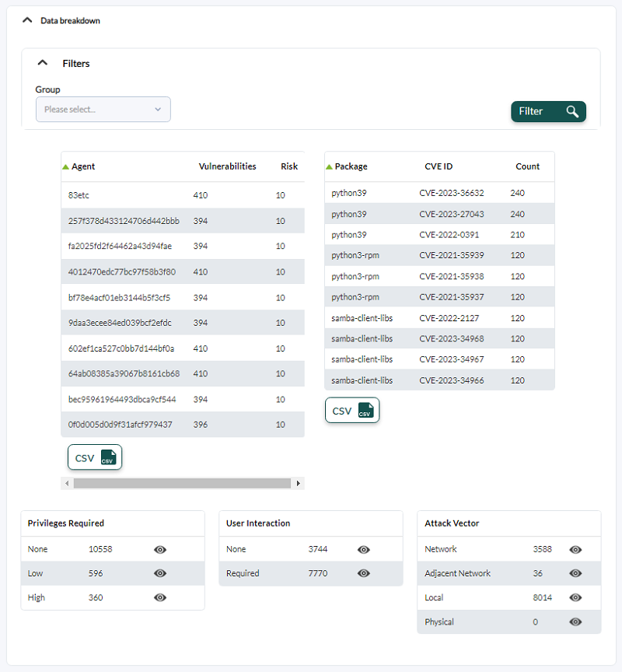View Privileges Required None entries
The image size is (622, 672).
tap(160, 549)
